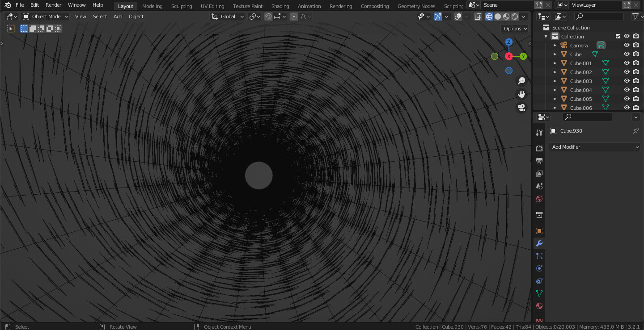Click the Options button above the viewport
Screen dimensions: 644x330
[514, 28]
